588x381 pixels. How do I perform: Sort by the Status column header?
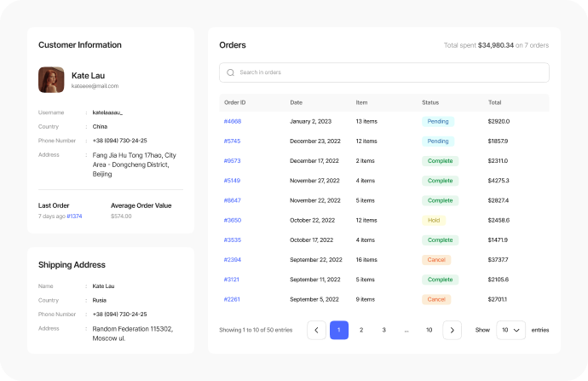click(x=430, y=102)
